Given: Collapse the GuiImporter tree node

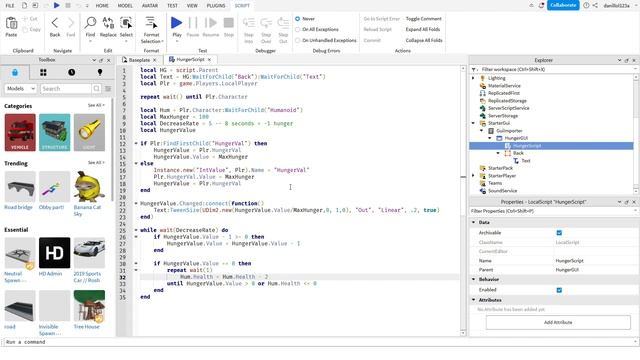Looking at the screenshot, I should pos(482,131).
